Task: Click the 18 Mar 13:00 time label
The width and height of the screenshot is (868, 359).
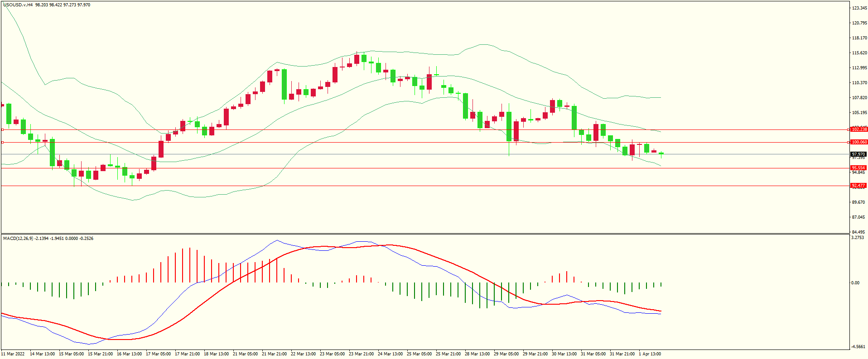Action: point(217,354)
